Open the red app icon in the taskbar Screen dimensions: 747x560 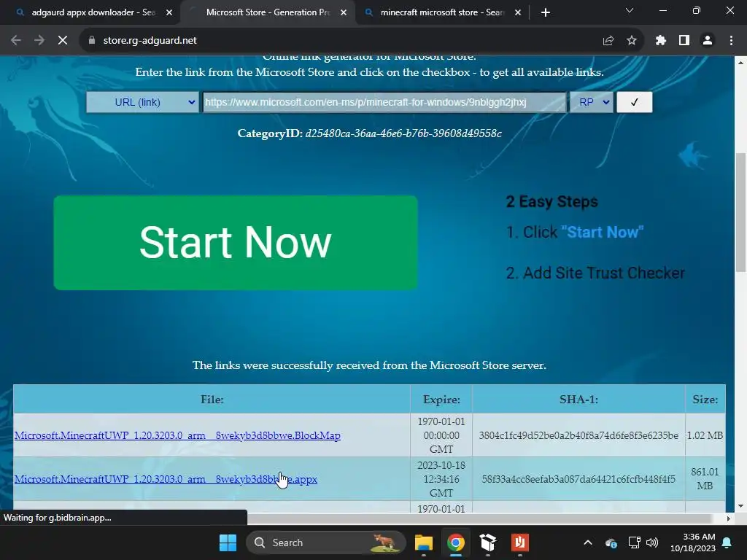click(519, 542)
